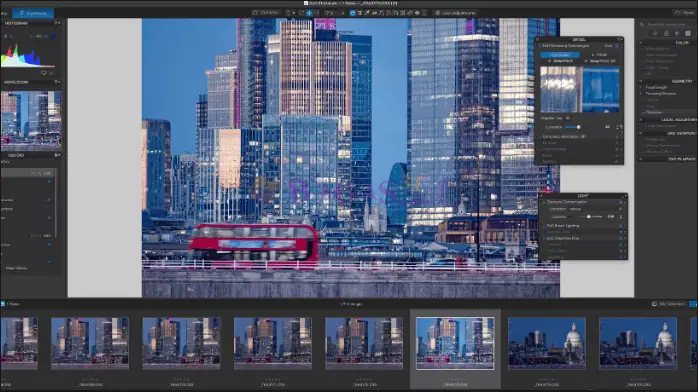This screenshot has width=698, height=392.
Task: Close the floating DETAIL palette
Action: click(x=537, y=39)
